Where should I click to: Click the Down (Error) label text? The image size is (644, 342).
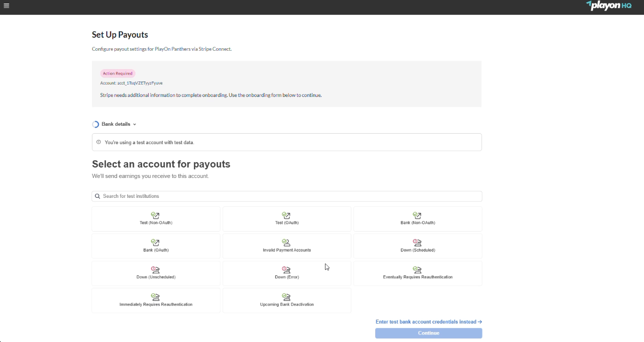coord(287,277)
